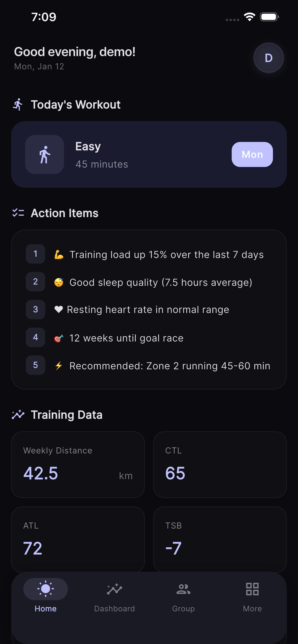Select the TSB value card
The image size is (298, 644).
(220, 539)
